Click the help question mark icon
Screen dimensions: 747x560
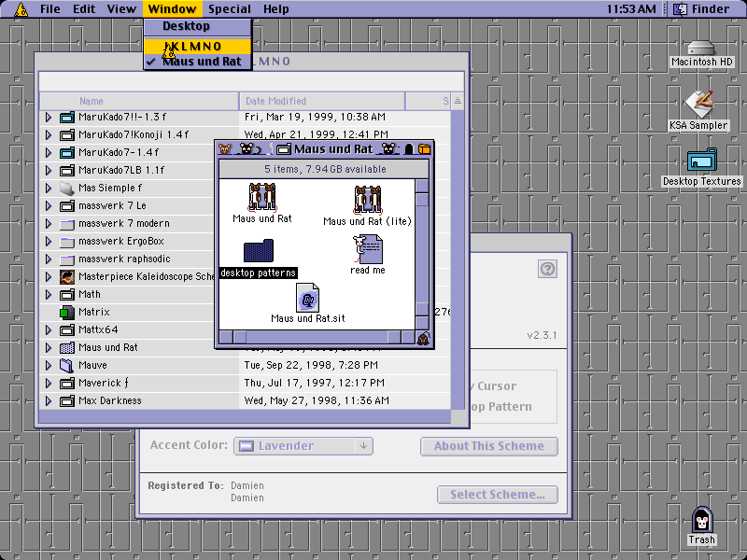(x=547, y=269)
